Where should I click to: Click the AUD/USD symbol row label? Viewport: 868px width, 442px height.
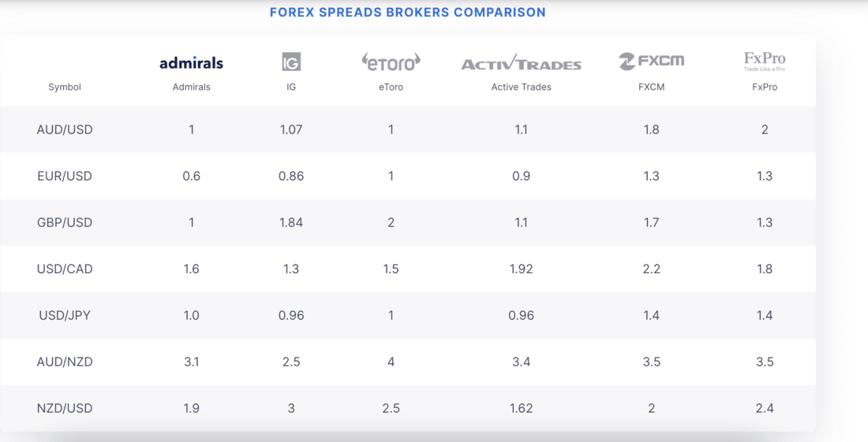[x=65, y=129]
